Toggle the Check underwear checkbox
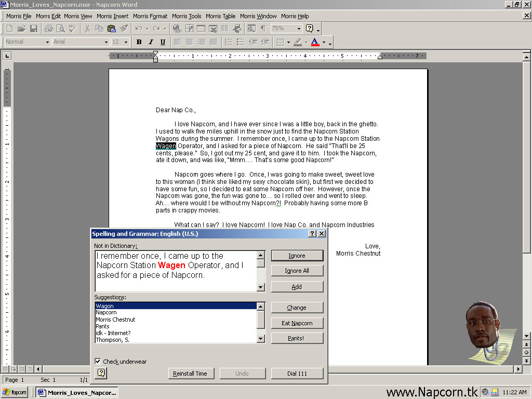 tap(98, 362)
